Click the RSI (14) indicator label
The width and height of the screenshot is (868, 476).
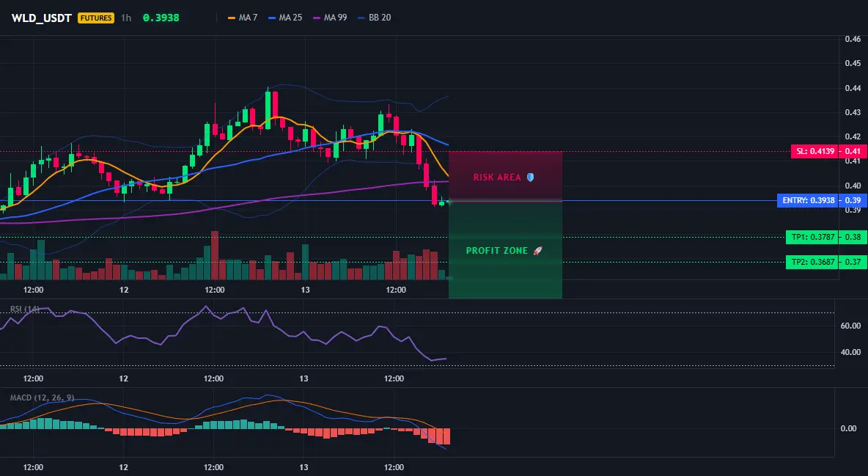(x=25, y=309)
